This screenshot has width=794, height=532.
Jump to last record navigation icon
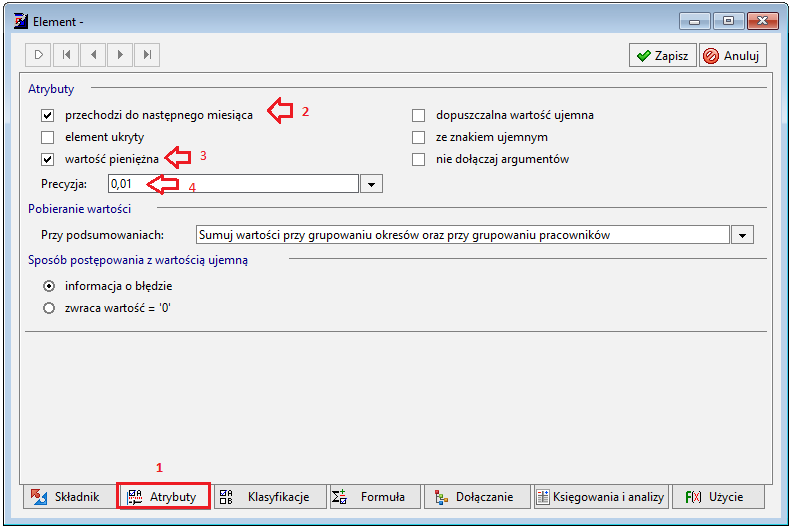coord(147,55)
